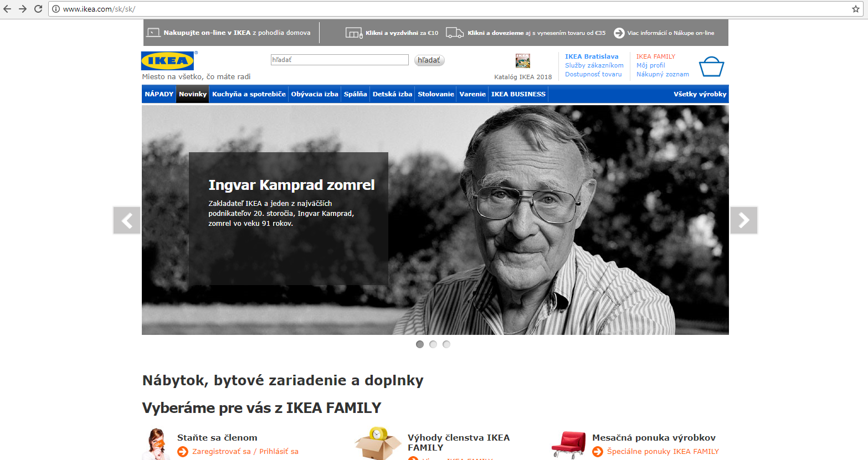This screenshot has height=460, width=868.
Task: Click orange arrow beside Zaregistrovať sa
Action: pyautogui.click(x=183, y=452)
